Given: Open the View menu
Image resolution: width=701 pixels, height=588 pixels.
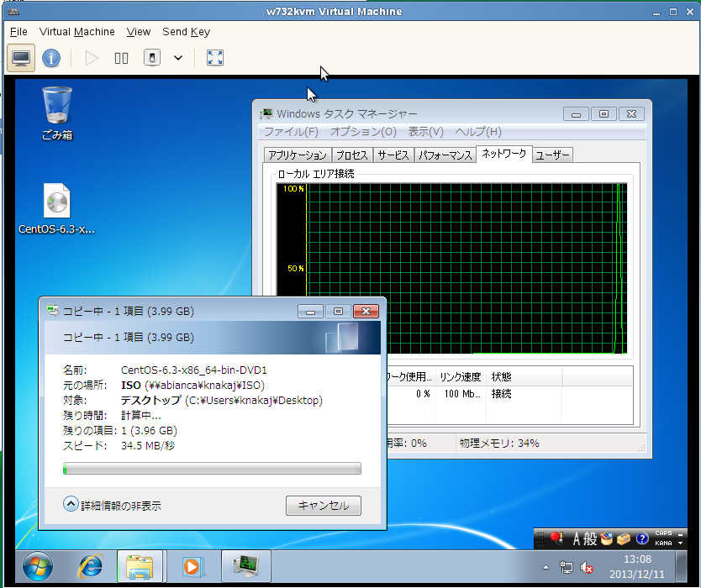Looking at the screenshot, I should tap(138, 32).
